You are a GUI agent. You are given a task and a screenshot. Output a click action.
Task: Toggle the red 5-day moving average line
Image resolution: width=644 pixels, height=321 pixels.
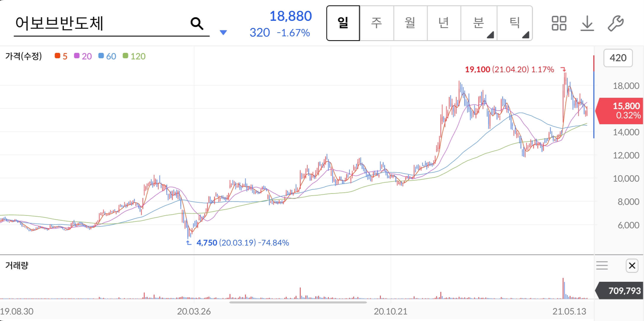(x=57, y=56)
